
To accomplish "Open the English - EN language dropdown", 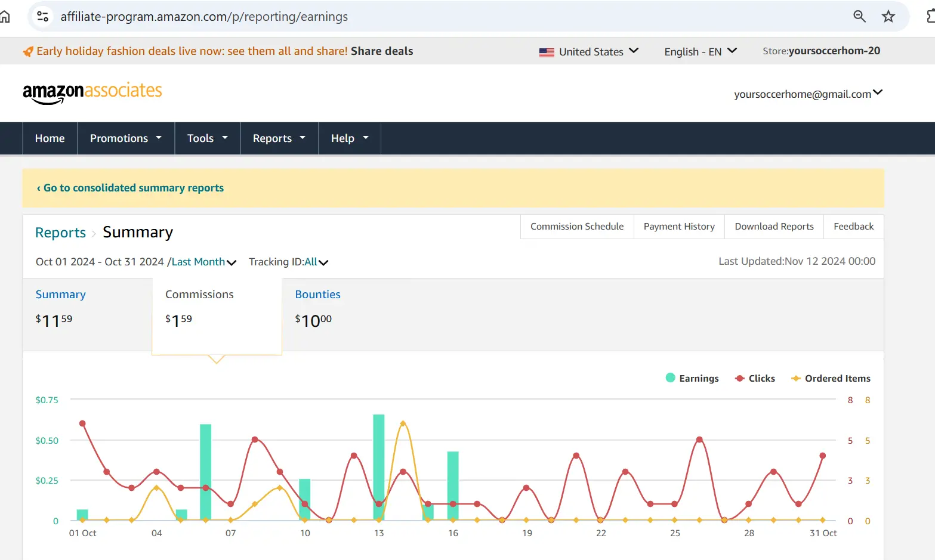I will pos(701,52).
